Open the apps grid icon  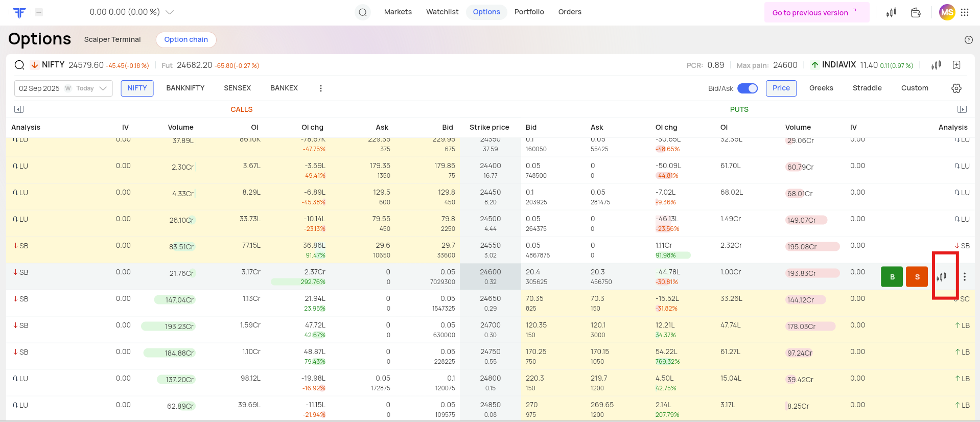coord(965,13)
